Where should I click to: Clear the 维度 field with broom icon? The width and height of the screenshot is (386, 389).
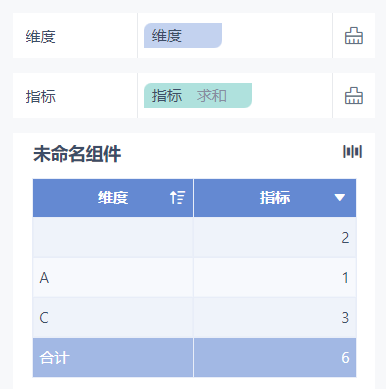coord(354,36)
